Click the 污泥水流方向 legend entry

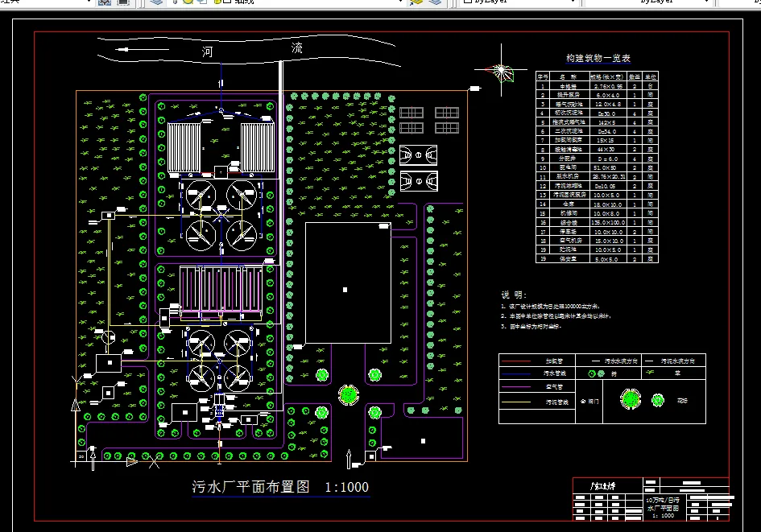tap(670, 361)
